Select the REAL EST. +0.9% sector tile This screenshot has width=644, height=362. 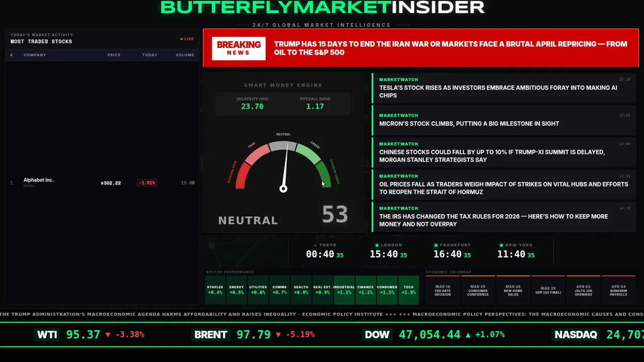[x=323, y=290]
